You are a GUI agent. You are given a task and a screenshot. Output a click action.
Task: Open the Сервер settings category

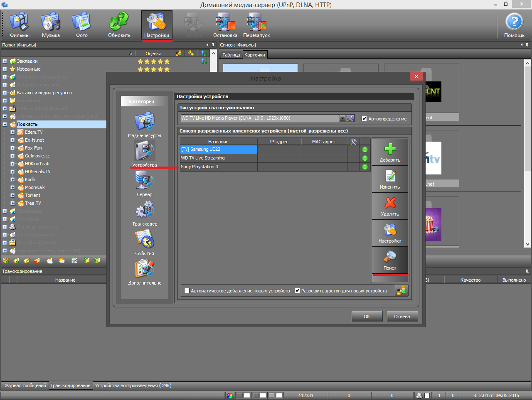tap(145, 181)
